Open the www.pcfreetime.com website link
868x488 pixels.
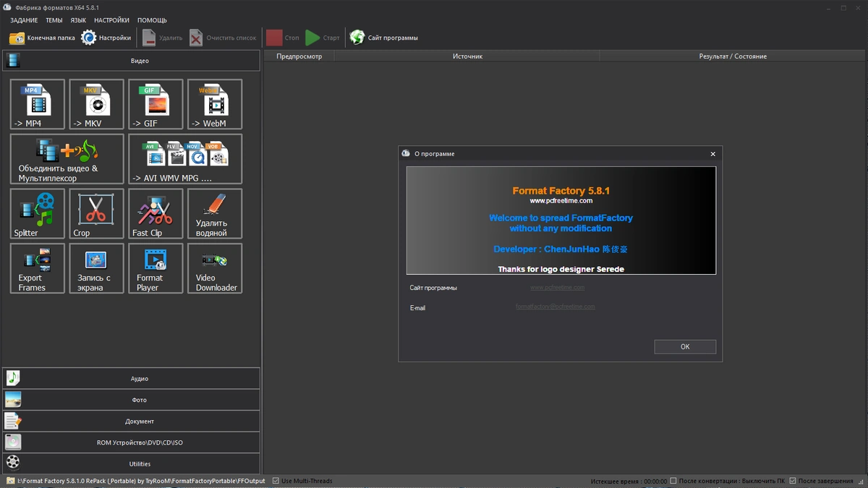(x=557, y=288)
